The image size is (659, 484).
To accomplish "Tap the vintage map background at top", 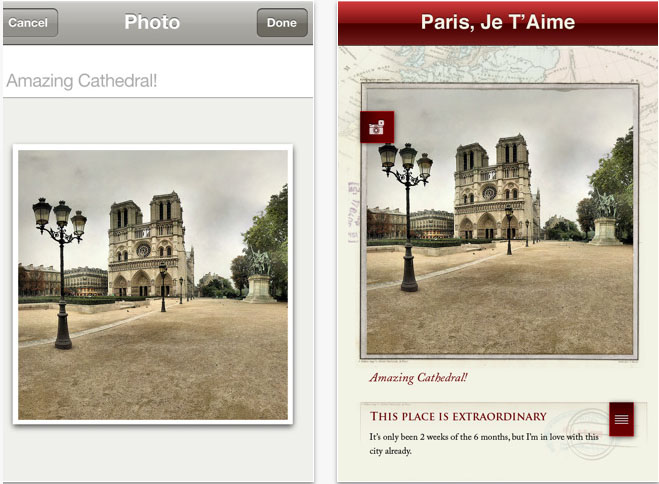I will pyautogui.click(x=498, y=64).
